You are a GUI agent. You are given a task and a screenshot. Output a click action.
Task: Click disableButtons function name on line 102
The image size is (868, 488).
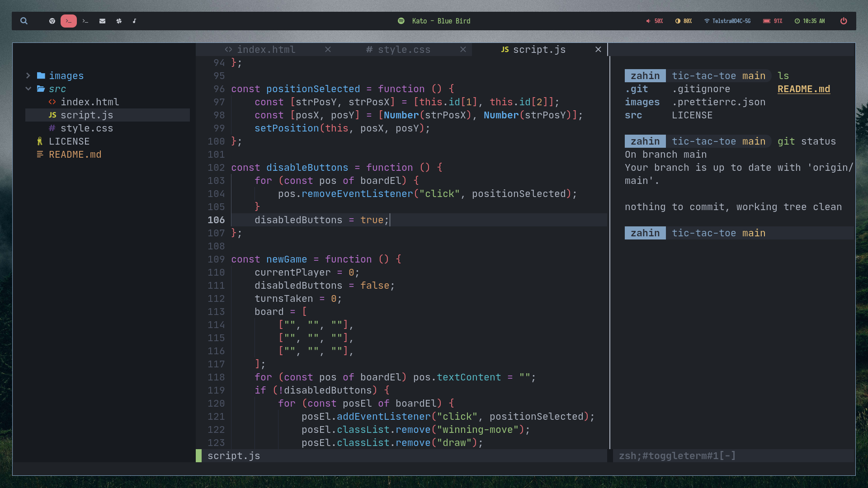307,168
